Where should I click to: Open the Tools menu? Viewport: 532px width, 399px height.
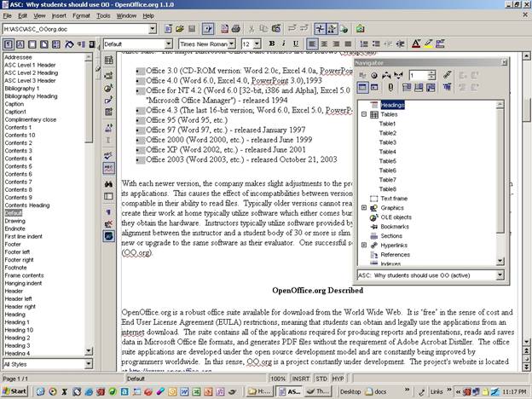(x=103, y=16)
